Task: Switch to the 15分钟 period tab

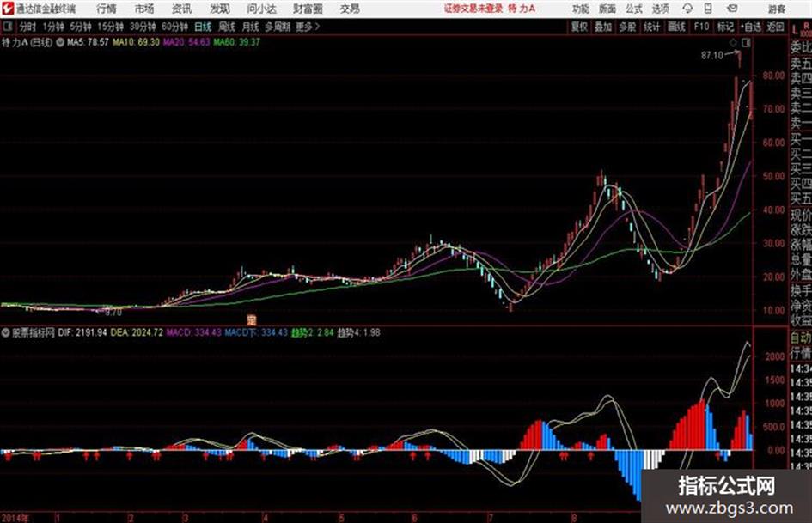Action: (111, 27)
